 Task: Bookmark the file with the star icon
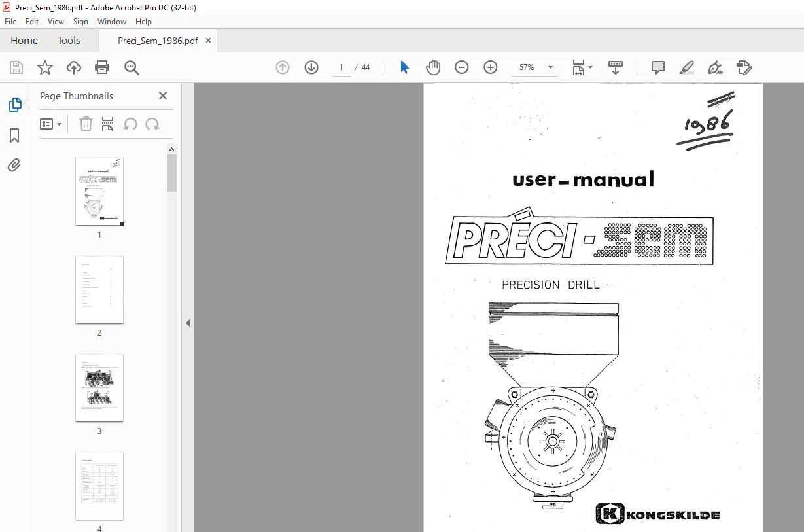(x=44, y=67)
